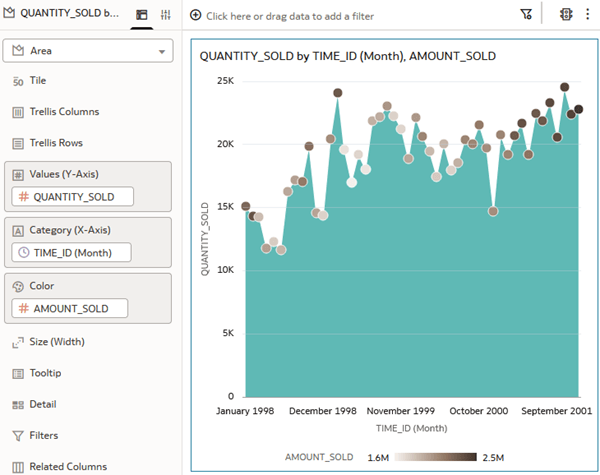Click the hash icon on QUANTITY_SOLD pill
This screenshot has height=475, width=600.
tap(24, 197)
